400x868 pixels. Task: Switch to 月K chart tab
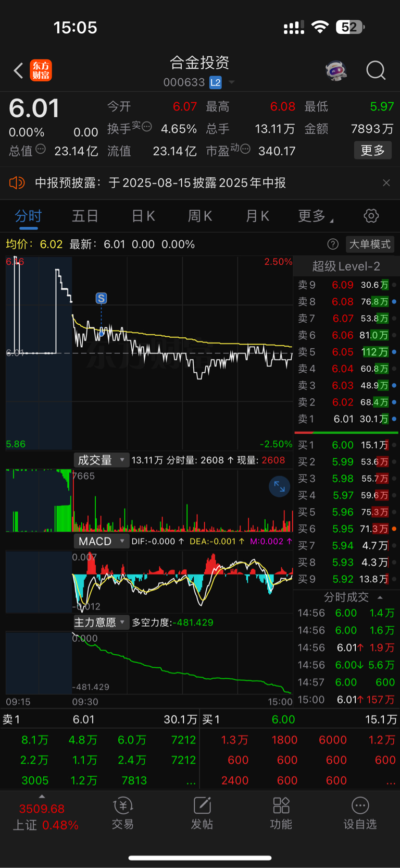[x=257, y=216]
